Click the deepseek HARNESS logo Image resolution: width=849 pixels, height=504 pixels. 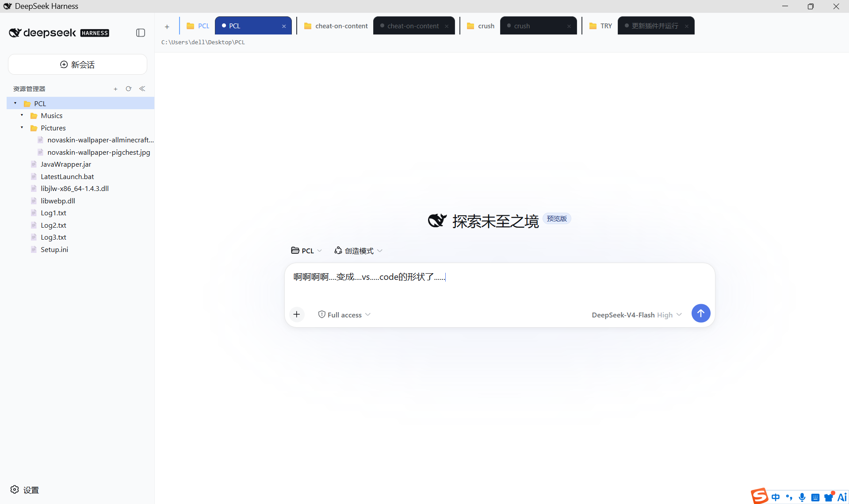(59, 33)
